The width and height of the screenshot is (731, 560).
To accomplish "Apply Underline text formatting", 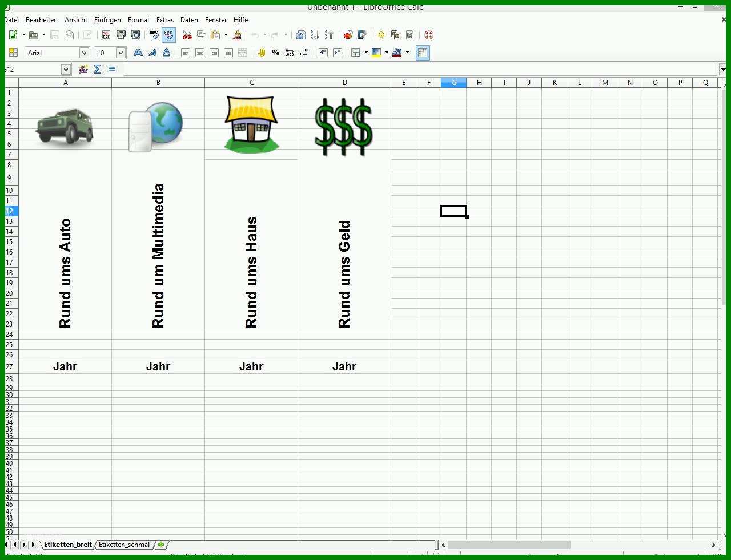I will tap(166, 53).
